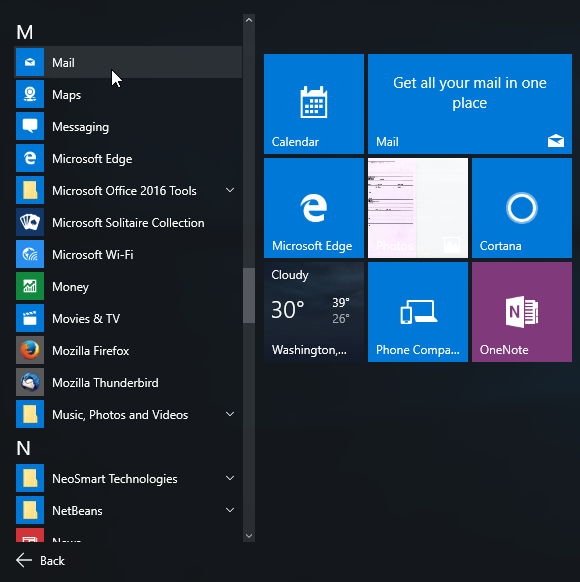The width and height of the screenshot is (580, 582).
Task: Launch the Microsoft Edge tile
Action: tap(314, 208)
